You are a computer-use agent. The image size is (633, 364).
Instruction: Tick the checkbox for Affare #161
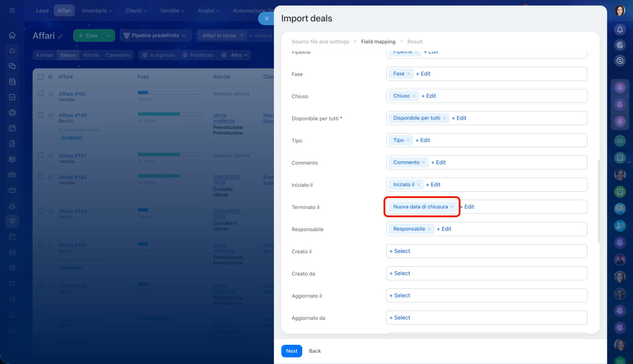(x=41, y=93)
